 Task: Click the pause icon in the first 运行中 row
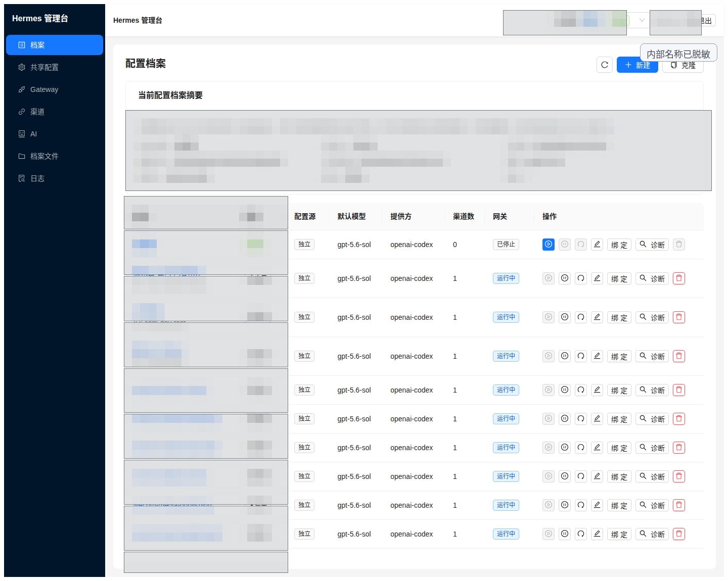pyautogui.click(x=565, y=278)
